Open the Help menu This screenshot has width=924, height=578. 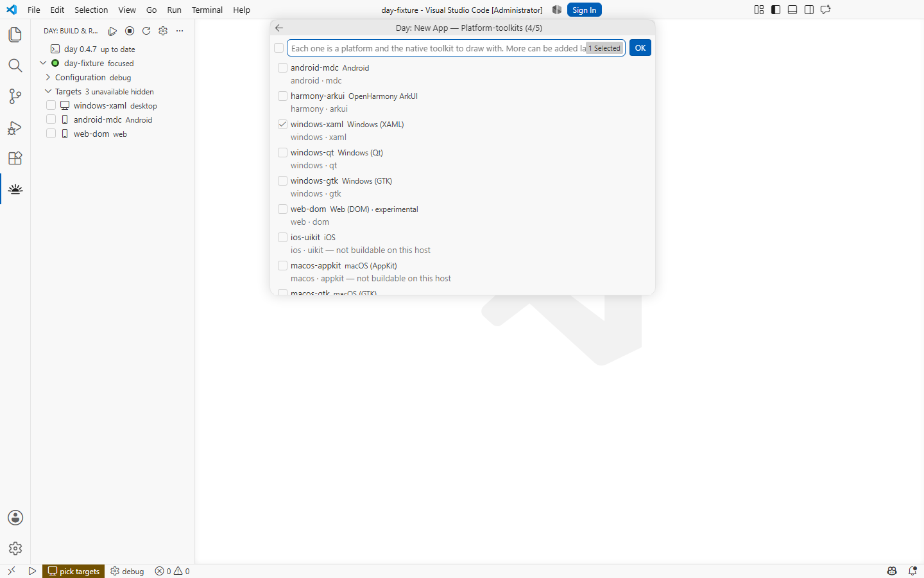coord(241,10)
